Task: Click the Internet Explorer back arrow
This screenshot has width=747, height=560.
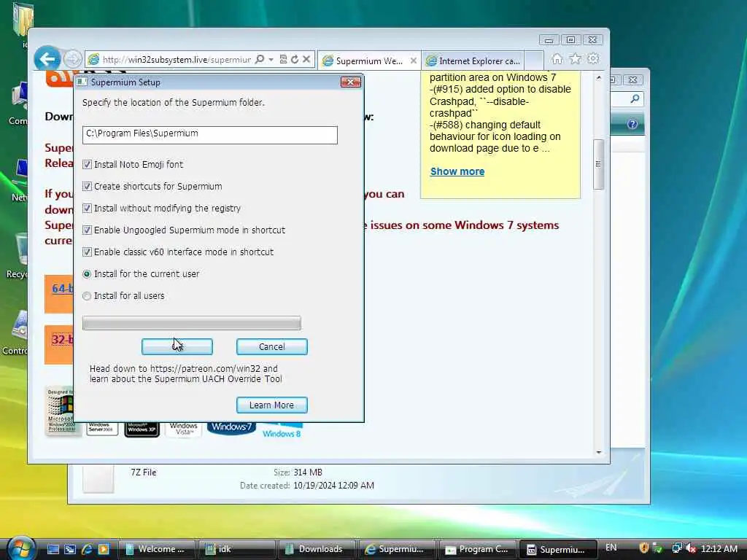Action: click(47, 60)
